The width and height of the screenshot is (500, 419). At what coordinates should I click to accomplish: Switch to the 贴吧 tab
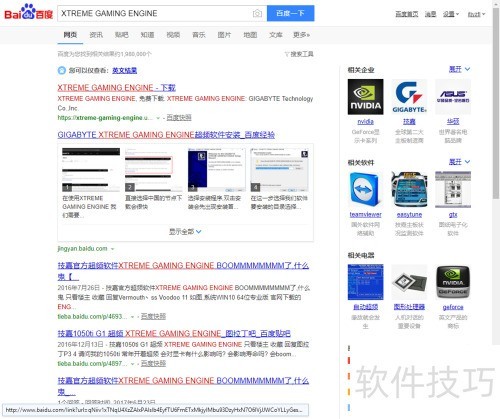tap(122, 35)
